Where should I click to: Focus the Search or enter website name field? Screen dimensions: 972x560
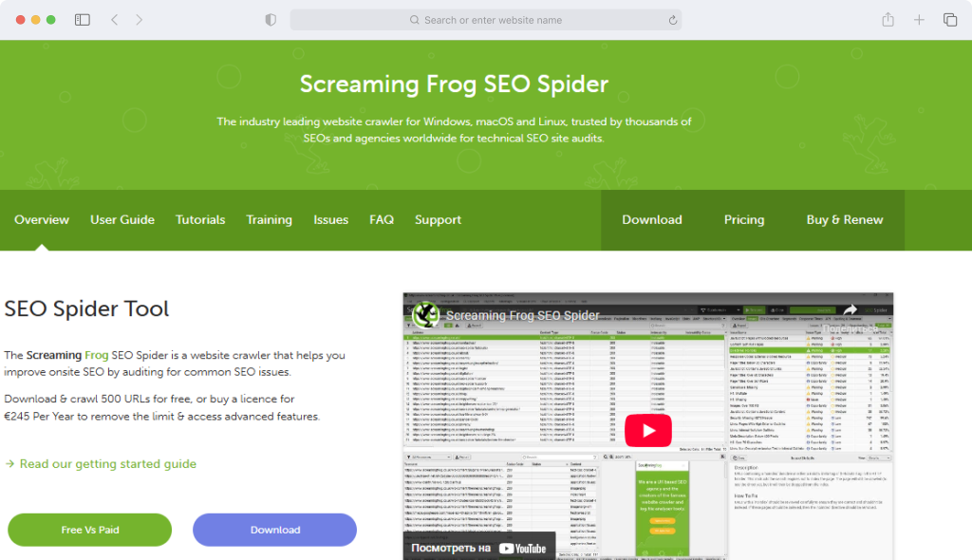click(485, 20)
